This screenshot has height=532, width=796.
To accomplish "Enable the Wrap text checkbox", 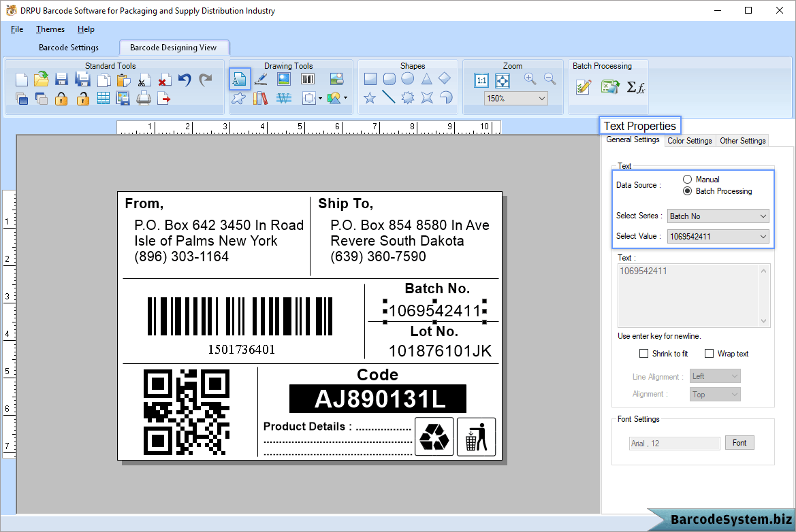I will (x=710, y=354).
